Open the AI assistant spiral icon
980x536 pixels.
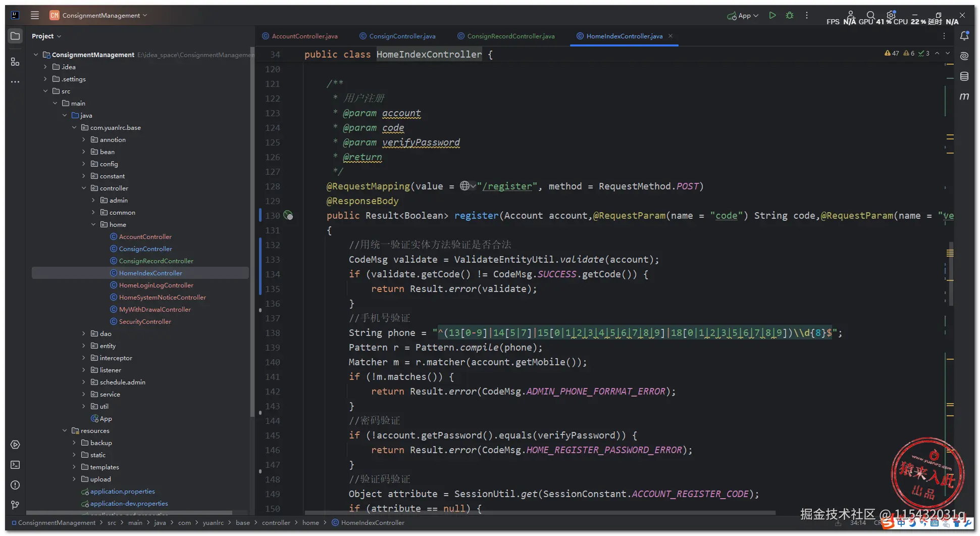[964, 56]
